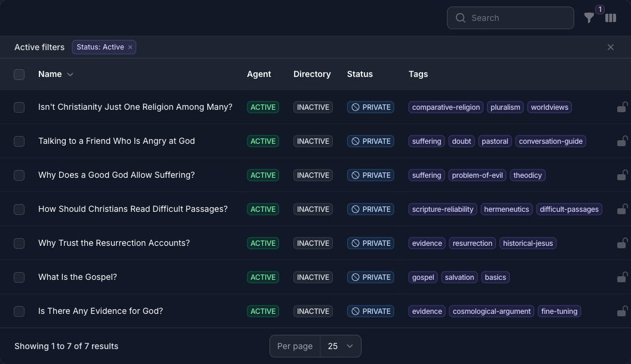Open What Is the Gospel?
631x364 pixels.
(77, 277)
